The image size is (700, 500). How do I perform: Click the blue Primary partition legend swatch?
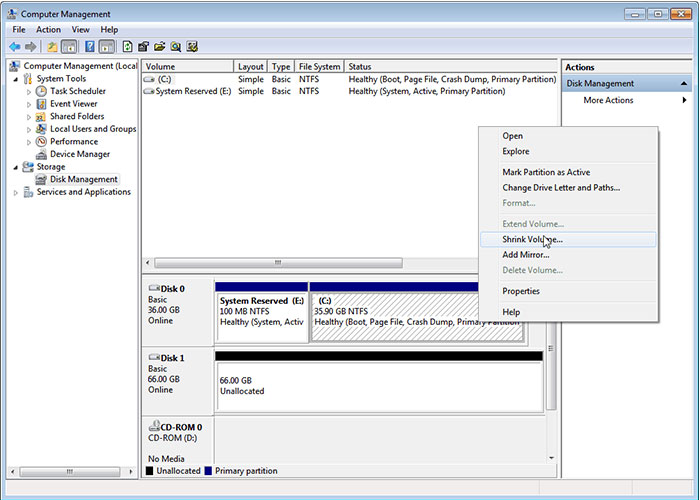pyautogui.click(x=208, y=471)
